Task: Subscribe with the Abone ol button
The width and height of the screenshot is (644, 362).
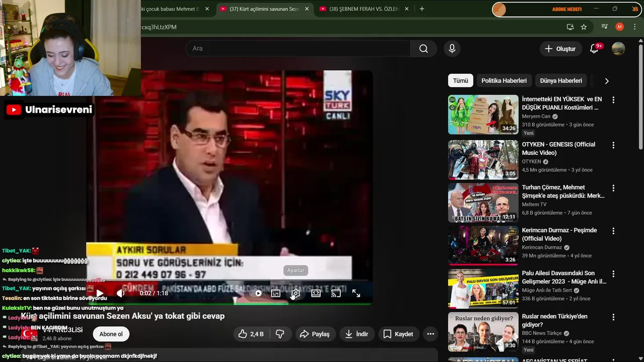Action: 111,334
